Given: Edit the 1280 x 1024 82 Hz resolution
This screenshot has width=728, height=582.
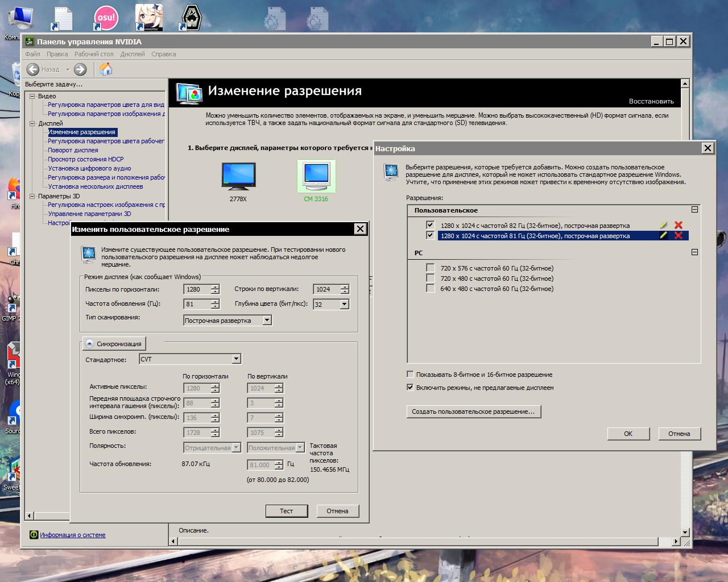Looking at the screenshot, I should coord(664,226).
